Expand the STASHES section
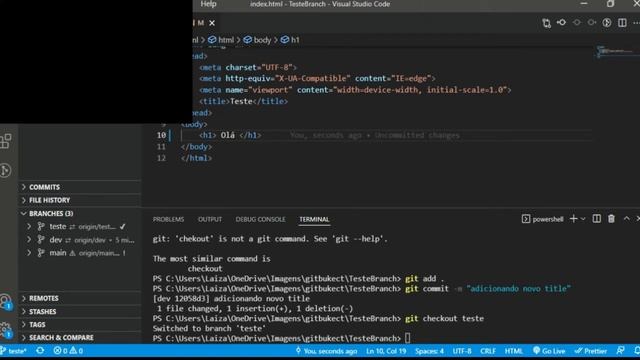This screenshot has height=360, width=640. tap(80, 311)
